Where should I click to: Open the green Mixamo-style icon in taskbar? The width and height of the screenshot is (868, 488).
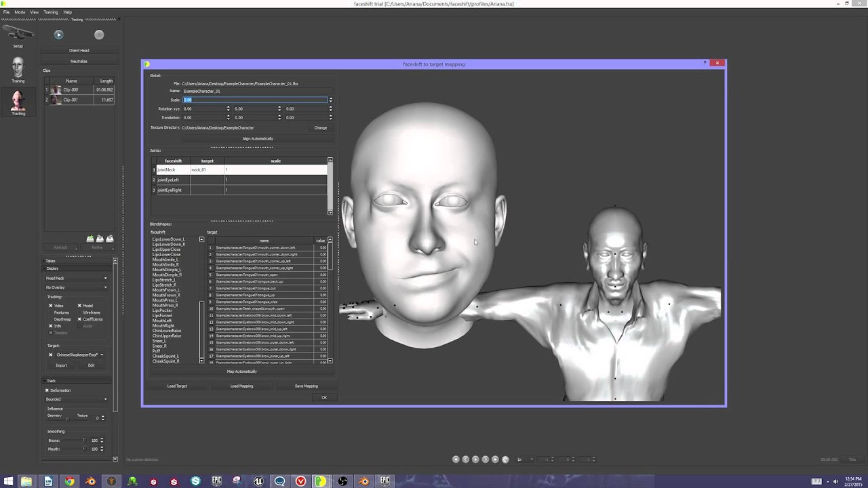coord(132,481)
